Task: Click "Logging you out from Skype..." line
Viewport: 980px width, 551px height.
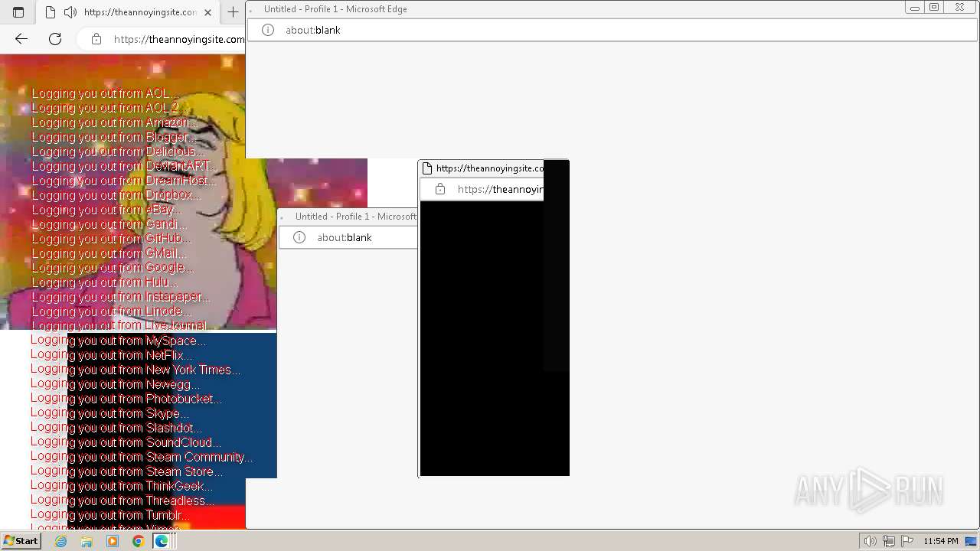Action: click(109, 413)
